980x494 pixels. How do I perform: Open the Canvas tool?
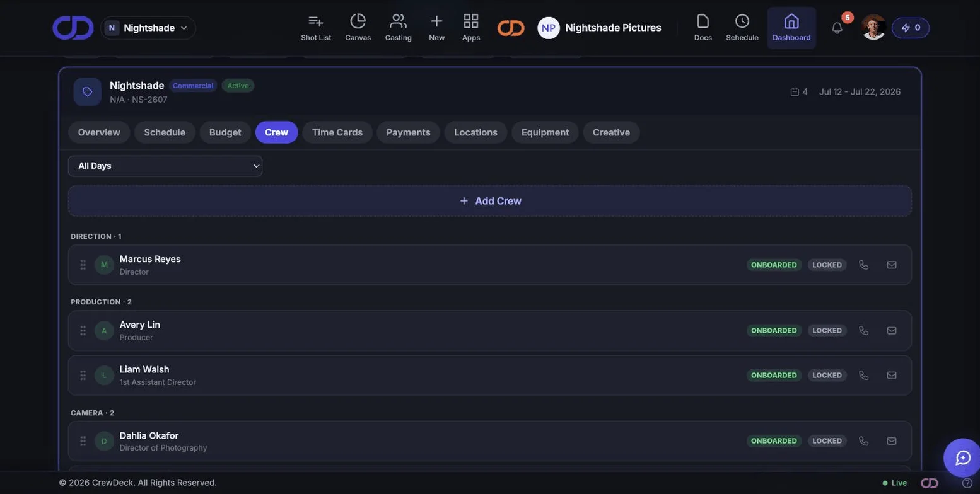tap(358, 28)
